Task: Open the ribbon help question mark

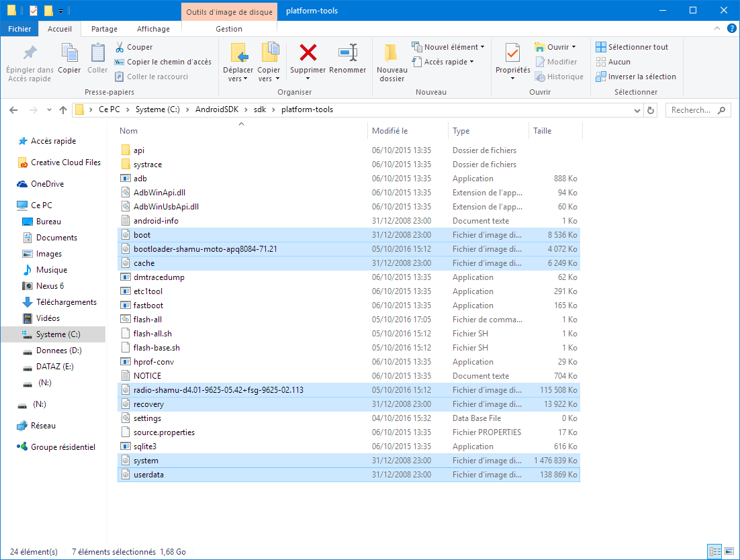Action: point(731,29)
